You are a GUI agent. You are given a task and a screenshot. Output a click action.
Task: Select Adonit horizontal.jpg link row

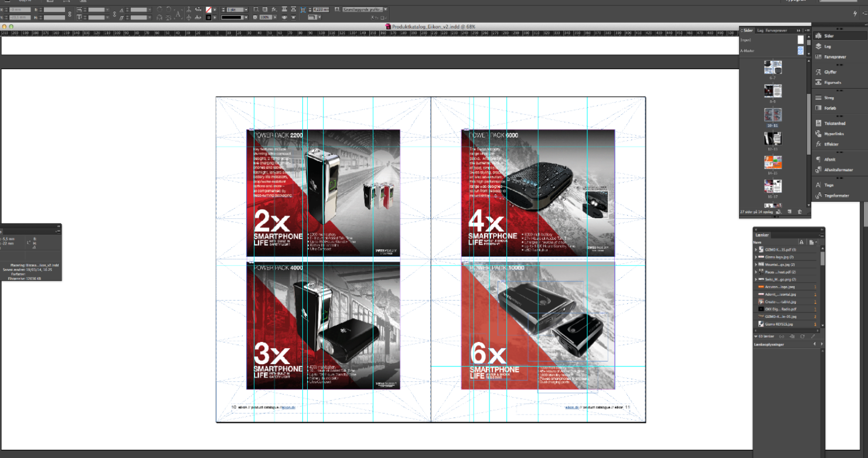pos(786,294)
